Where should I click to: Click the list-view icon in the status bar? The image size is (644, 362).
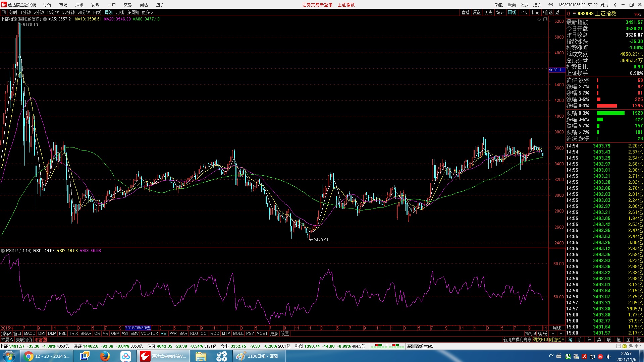tap(619, 346)
